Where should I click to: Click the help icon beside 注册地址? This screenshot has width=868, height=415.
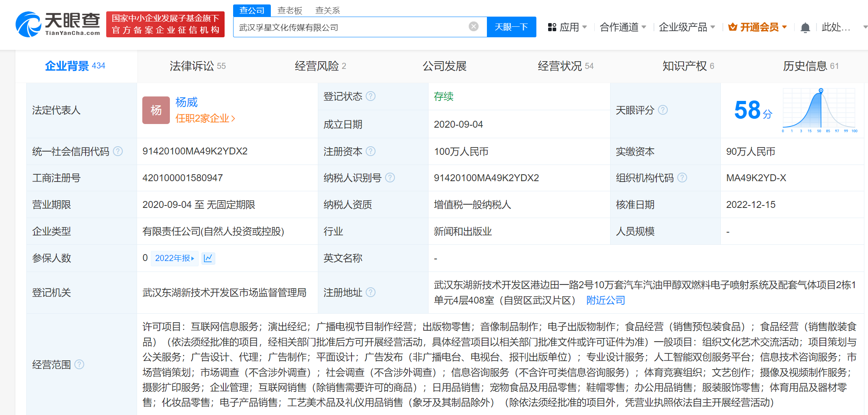[x=370, y=293]
